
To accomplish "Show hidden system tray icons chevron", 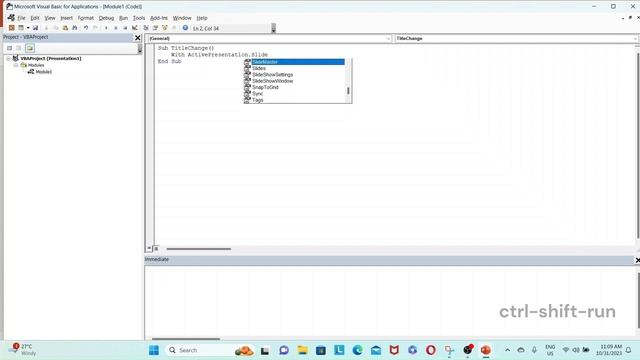I will tap(507, 350).
